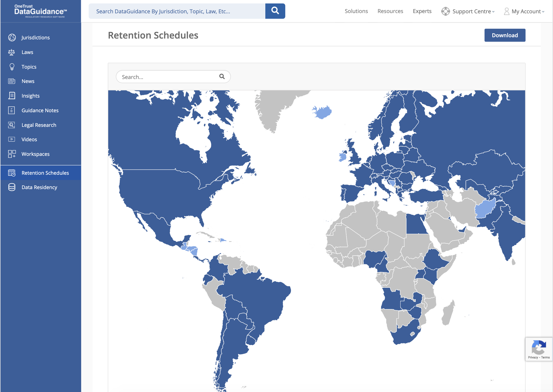Open Topics from the sidebar
The height and width of the screenshot is (392, 553).
41,67
